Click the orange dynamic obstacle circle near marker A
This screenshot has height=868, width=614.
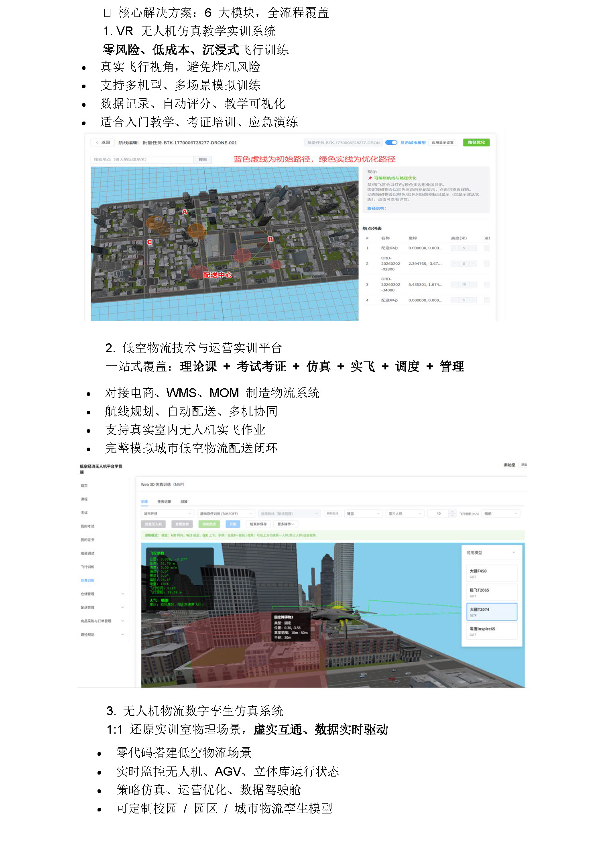(196, 230)
